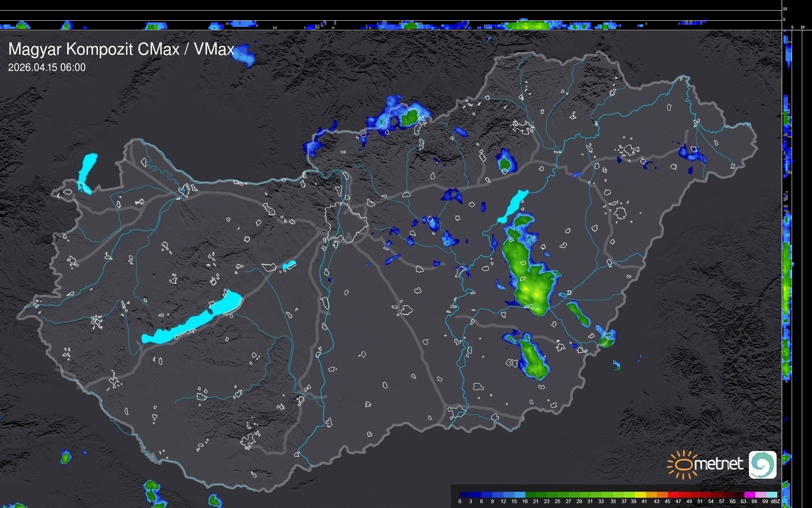Click the dBZ unit label in legend
Screen dimensions: 812x508
pyautogui.click(x=775, y=501)
